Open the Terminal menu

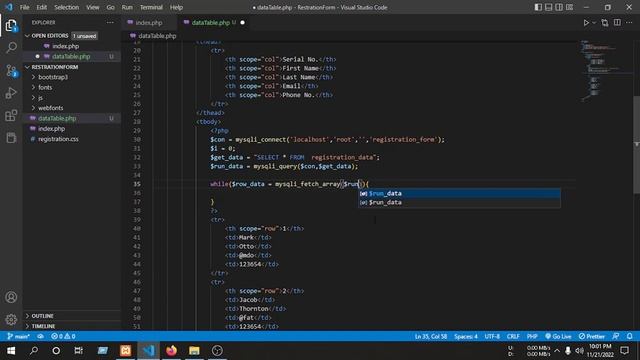coord(151,7)
